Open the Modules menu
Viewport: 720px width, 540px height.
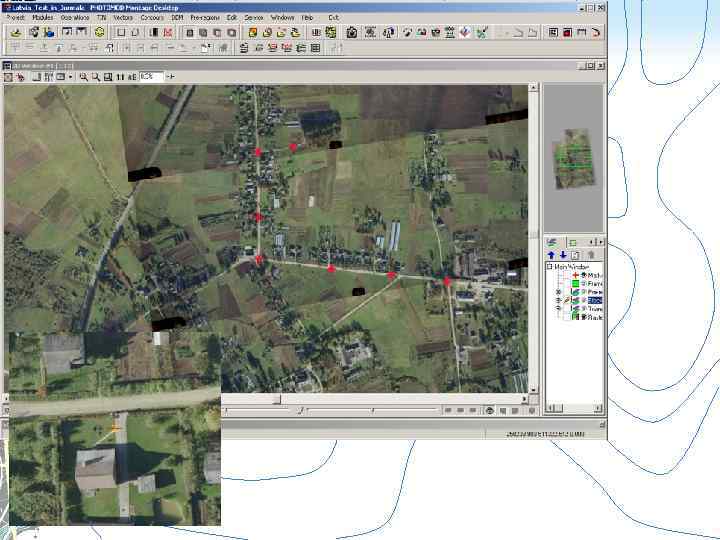(x=43, y=17)
